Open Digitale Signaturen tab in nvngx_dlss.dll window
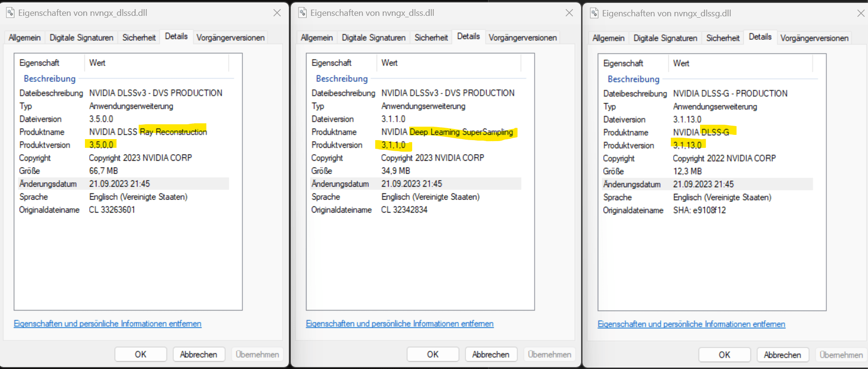The image size is (868, 369). point(374,37)
